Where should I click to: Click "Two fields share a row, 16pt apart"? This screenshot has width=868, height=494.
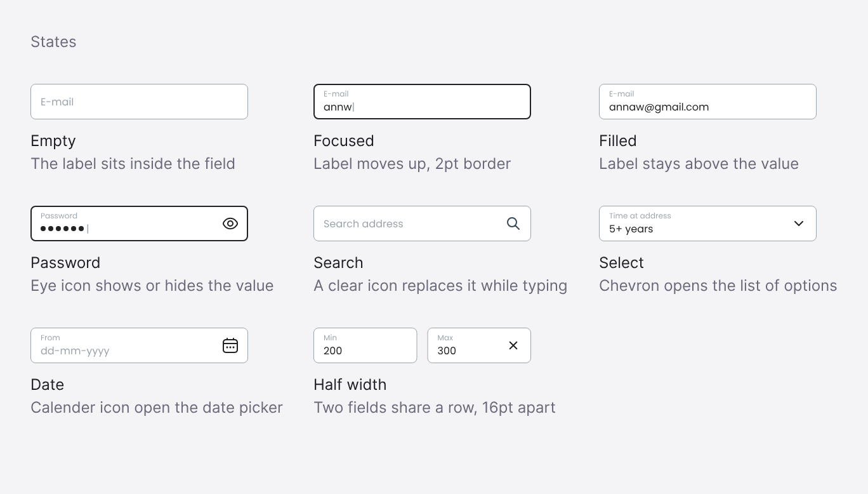coord(435,408)
